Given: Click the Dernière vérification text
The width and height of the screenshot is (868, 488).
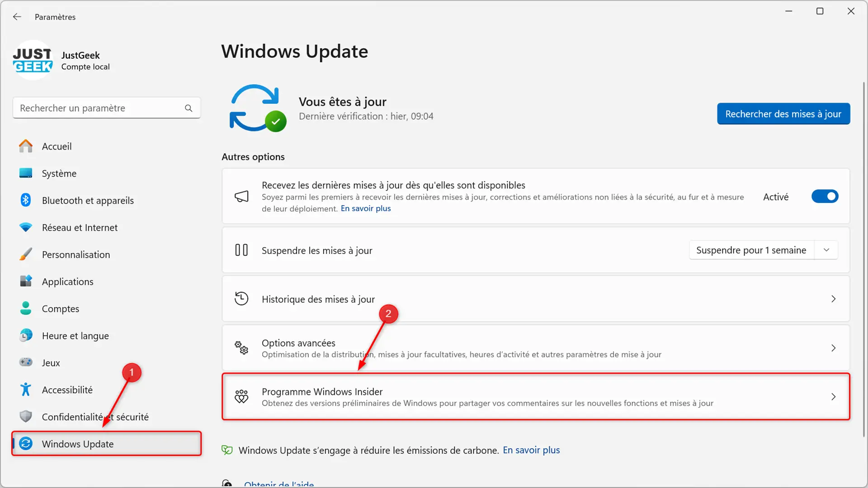Looking at the screenshot, I should tap(366, 116).
